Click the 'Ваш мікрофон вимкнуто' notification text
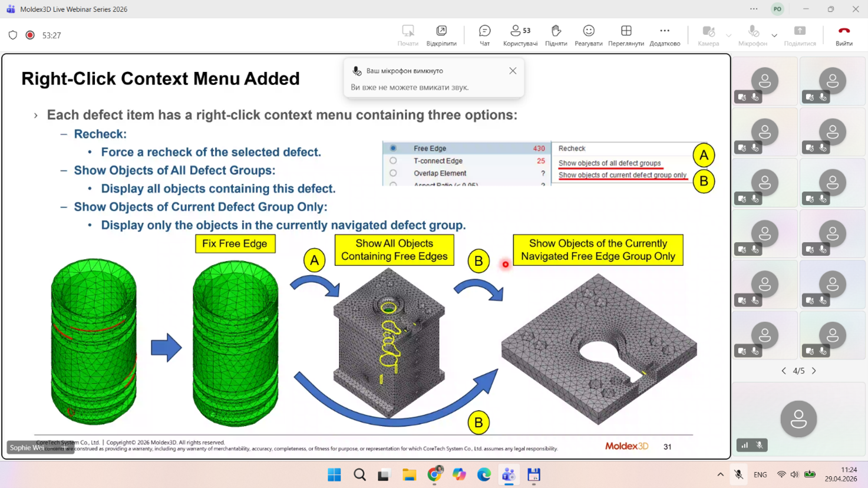Image resolution: width=868 pixels, height=488 pixels. [405, 71]
